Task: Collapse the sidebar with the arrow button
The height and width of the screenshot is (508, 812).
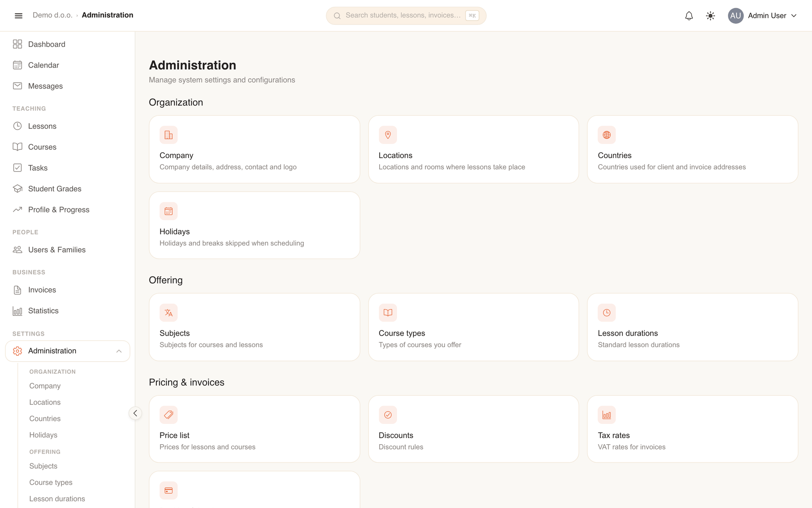Action: coord(135,413)
